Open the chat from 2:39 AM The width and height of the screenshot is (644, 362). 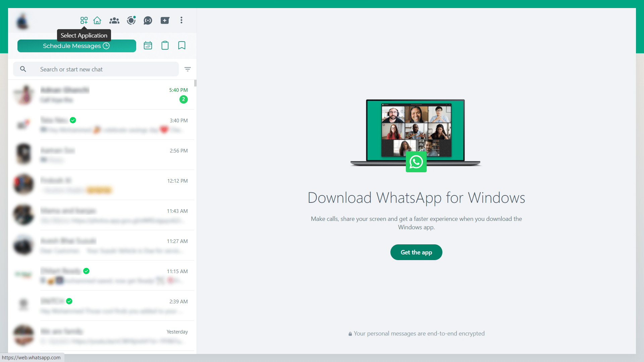coord(101,306)
